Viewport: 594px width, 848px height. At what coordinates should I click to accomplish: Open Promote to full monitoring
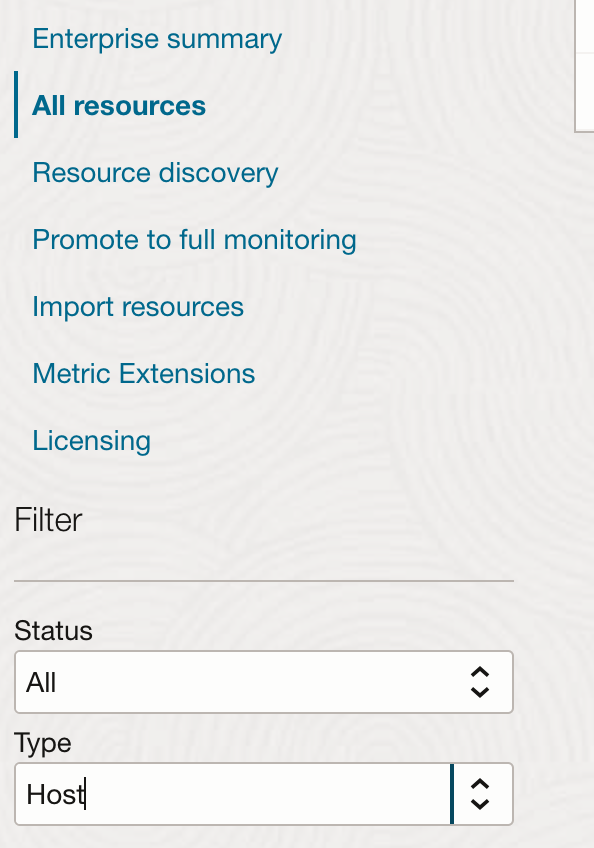(x=194, y=239)
